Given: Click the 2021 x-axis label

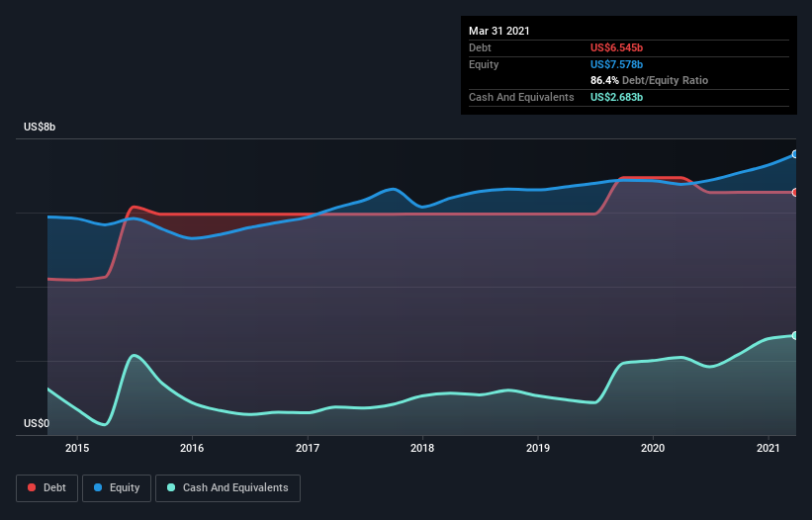Looking at the screenshot, I should click(x=767, y=448).
